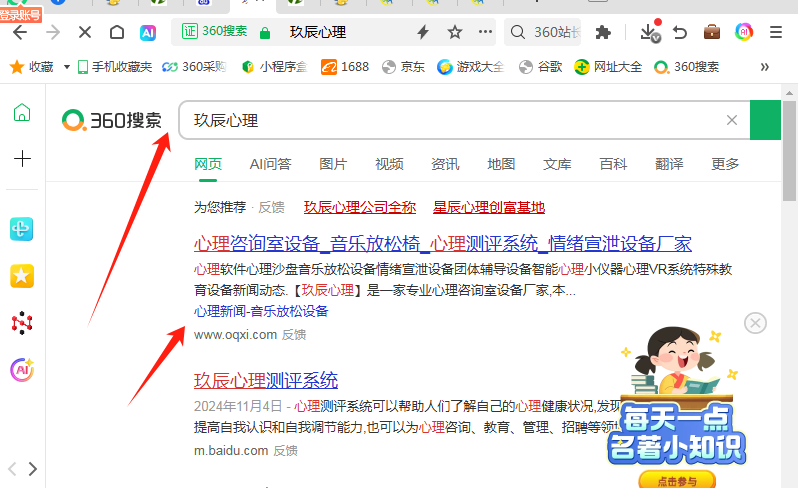The image size is (798, 488).
Task: Open the red dots network sidebar icon
Action: [x=22, y=323]
